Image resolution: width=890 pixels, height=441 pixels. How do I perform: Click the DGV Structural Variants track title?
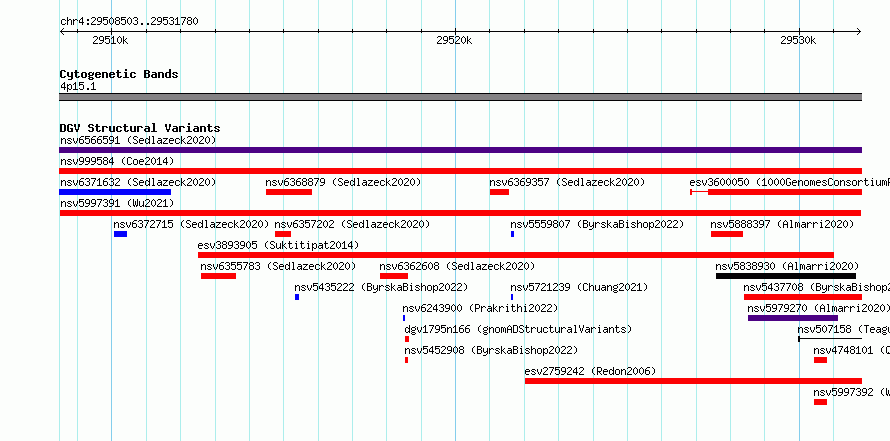[140, 128]
